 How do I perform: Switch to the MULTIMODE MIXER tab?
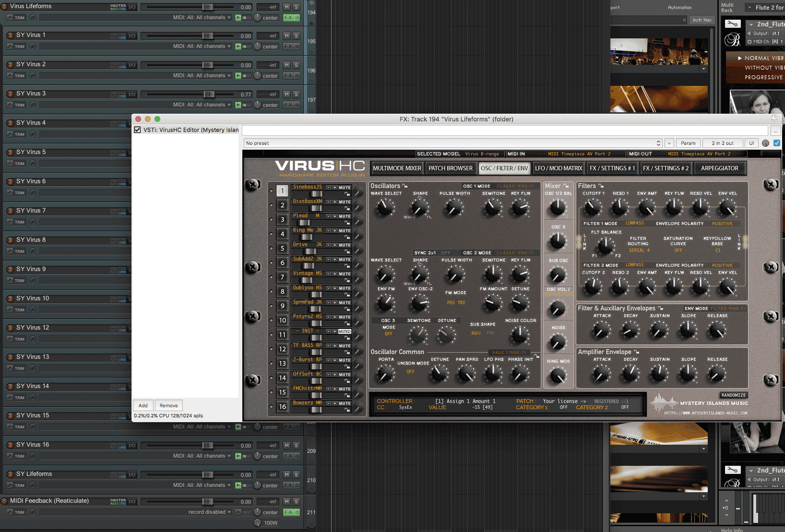coord(397,168)
